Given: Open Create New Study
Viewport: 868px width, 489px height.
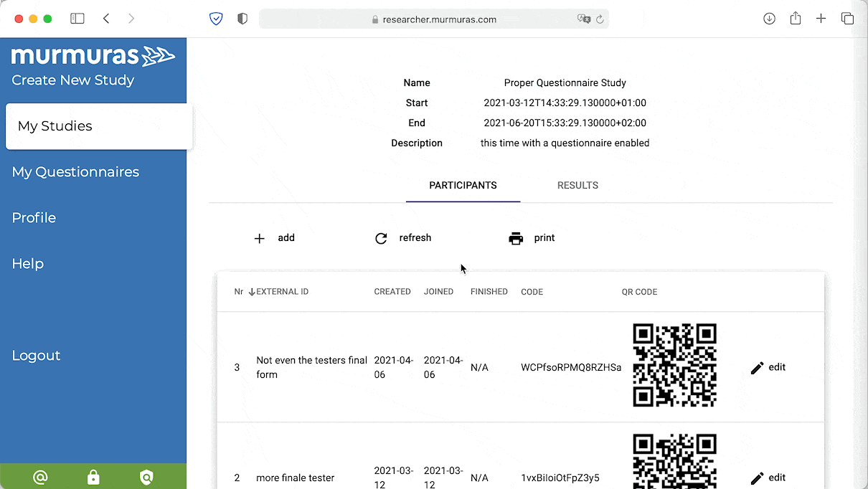Looking at the screenshot, I should [x=73, y=80].
